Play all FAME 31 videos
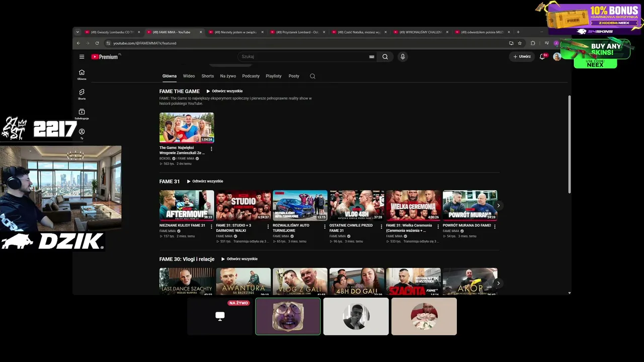This screenshot has height=362, width=644. (x=205, y=181)
